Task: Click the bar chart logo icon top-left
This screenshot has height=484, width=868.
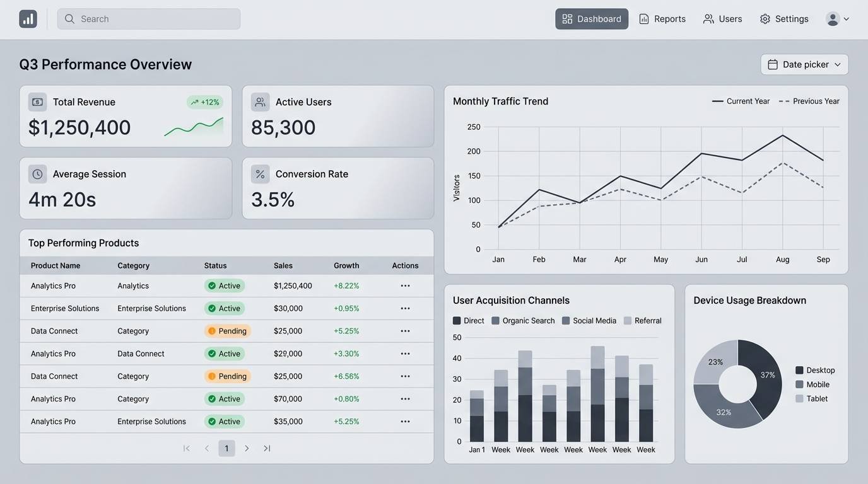Action: 28,18
